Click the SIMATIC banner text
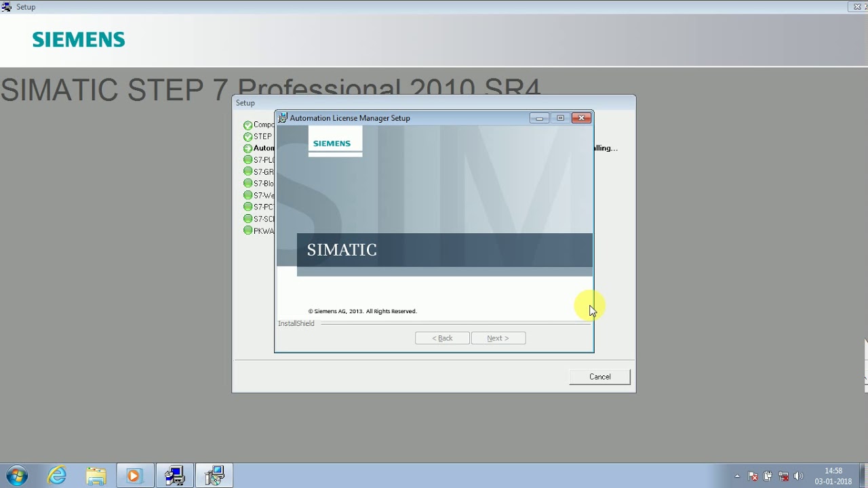The image size is (868, 488). click(342, 250)
